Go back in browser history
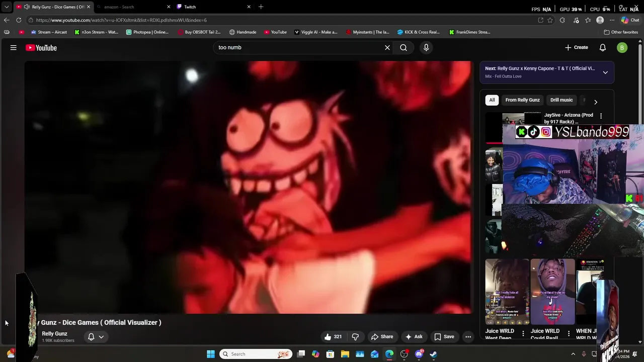The width and height of the screenshot is (644, 362). (7, 20)
